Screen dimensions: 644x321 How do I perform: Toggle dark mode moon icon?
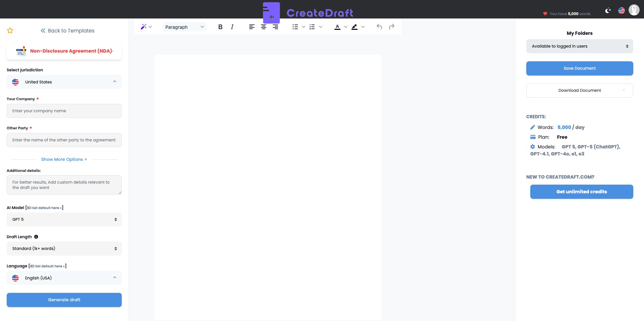(x=608, y=10)
